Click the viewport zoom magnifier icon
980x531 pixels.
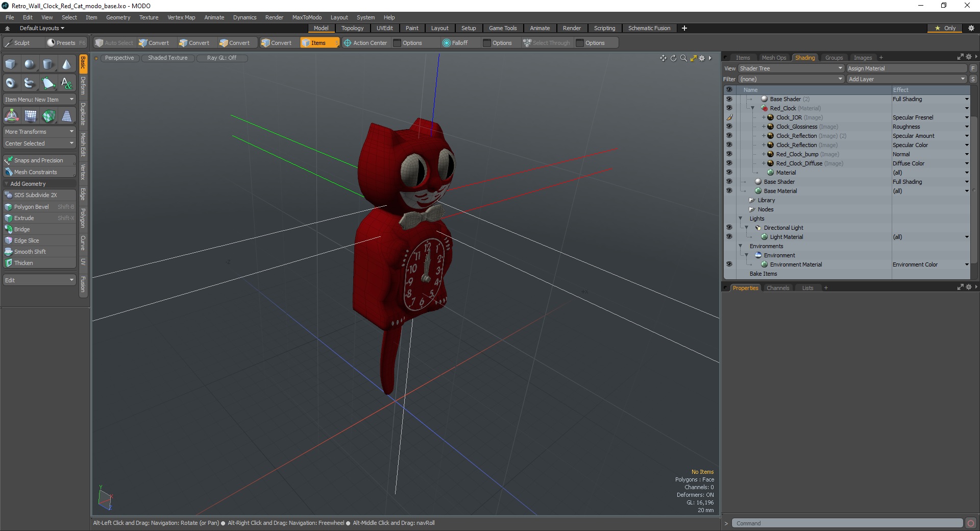pos(683,58)
